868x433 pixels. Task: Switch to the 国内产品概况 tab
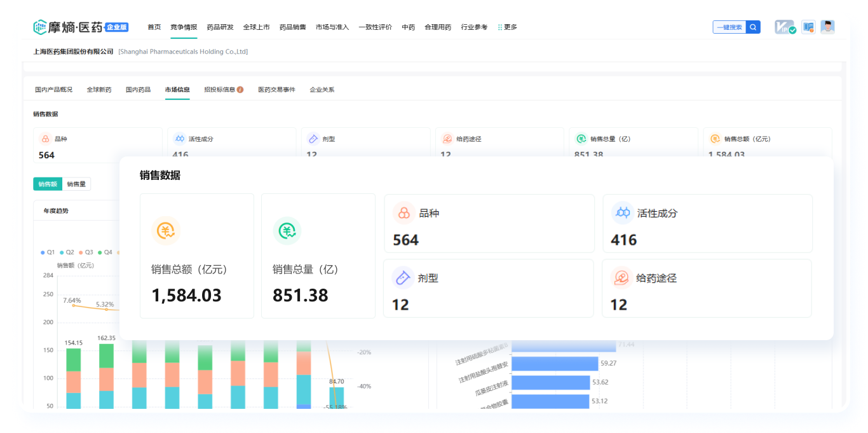[54, 90]
